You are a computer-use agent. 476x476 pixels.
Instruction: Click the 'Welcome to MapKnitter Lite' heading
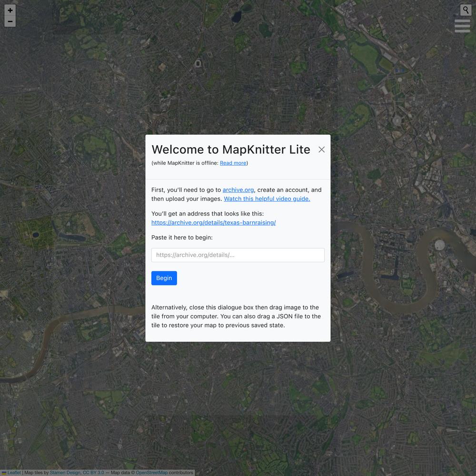tap(231, 149)
